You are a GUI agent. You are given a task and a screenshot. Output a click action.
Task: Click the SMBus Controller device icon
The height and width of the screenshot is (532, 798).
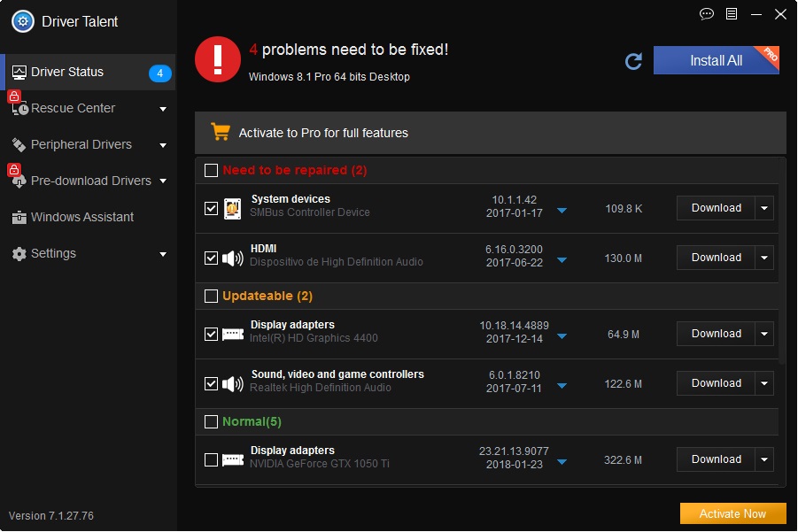[x=232, y=209]
